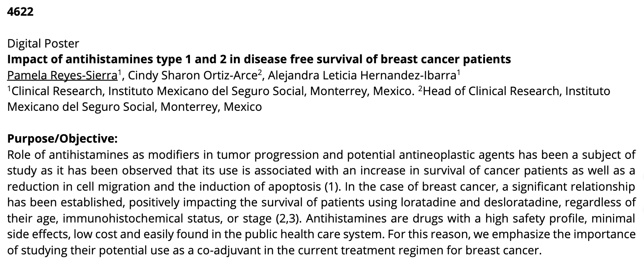Click the bold abstract title about antihistamines
This screenshot has height=267, width=644.
point(259,59)
